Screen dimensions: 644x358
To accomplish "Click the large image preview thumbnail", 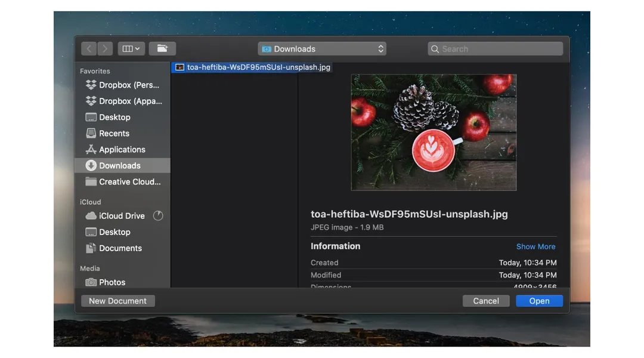I will pos(434,132).
